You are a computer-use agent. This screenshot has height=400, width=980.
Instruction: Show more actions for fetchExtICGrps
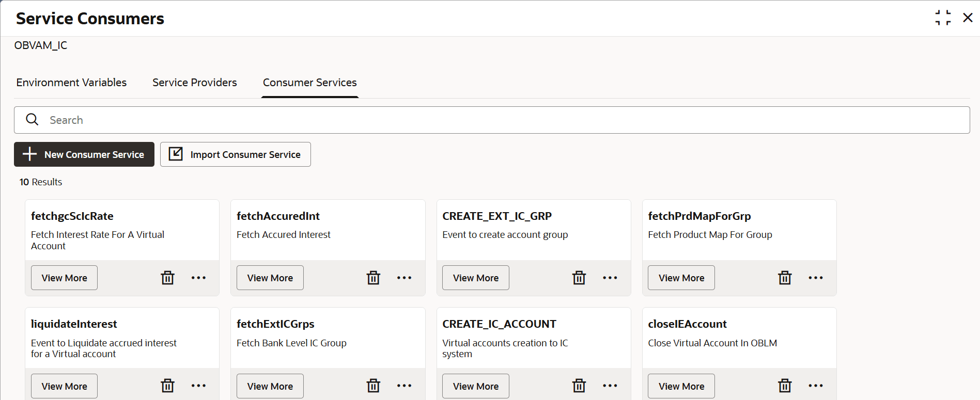(x=404, y=386)
